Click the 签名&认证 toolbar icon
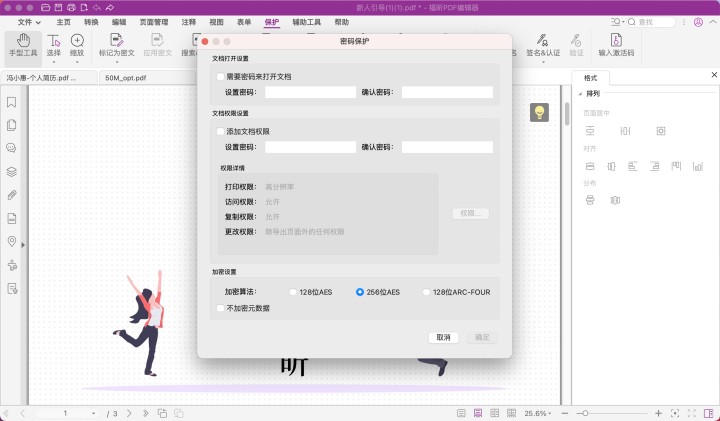 [x=542, y=45]
